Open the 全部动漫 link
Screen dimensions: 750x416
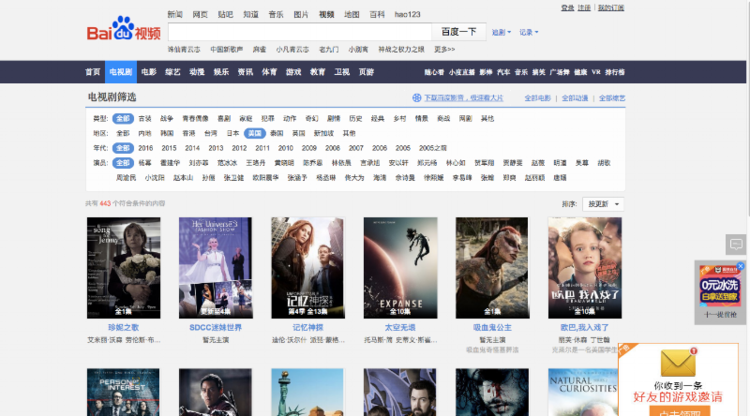tap(574, 98)
